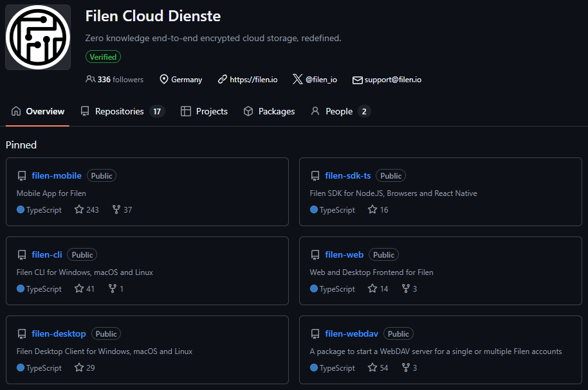Click the fork icon on filen-mobile
The width and height of the screenshot is (588, 390).
click(116, 209)
